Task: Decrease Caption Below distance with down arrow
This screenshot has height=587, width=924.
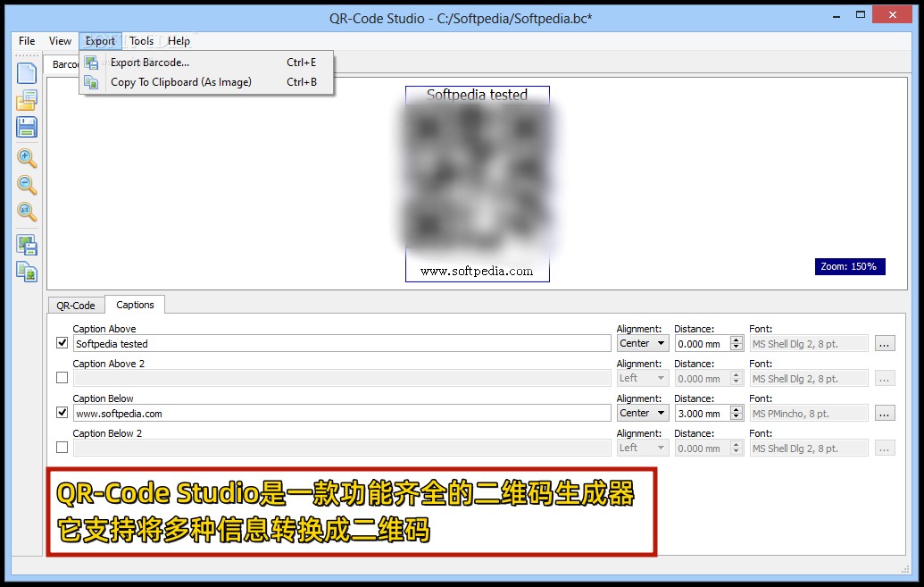Action: pyautogui.click(x=736, y=416)
